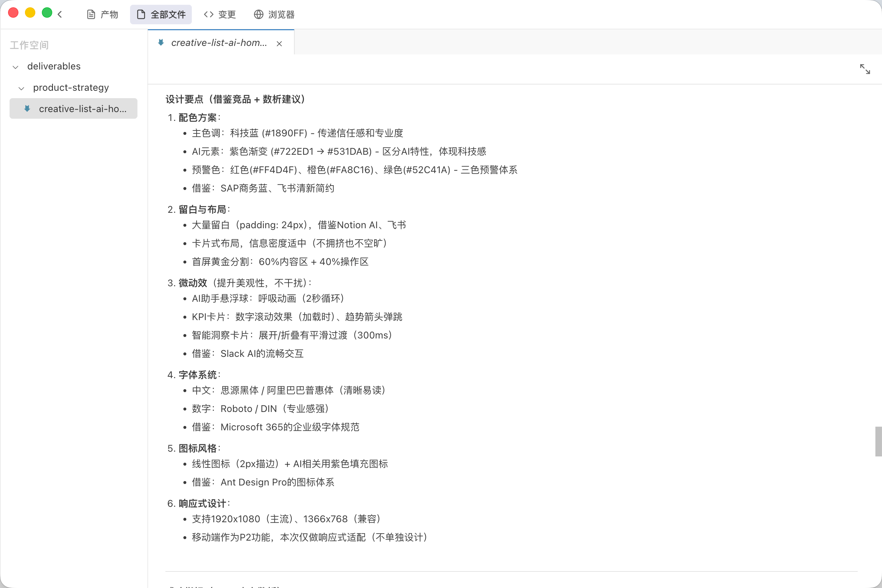Collapse the product-strategy folder chevron
The image size is (882, 588).
pyautogui.click(x=21, y=89)
